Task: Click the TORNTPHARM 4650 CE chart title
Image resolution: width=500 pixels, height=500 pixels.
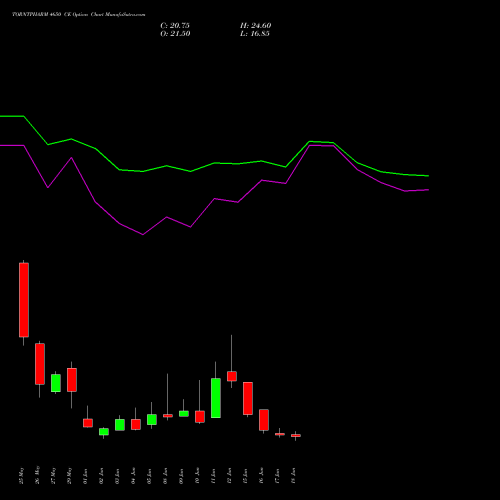Action: [79, 15]
